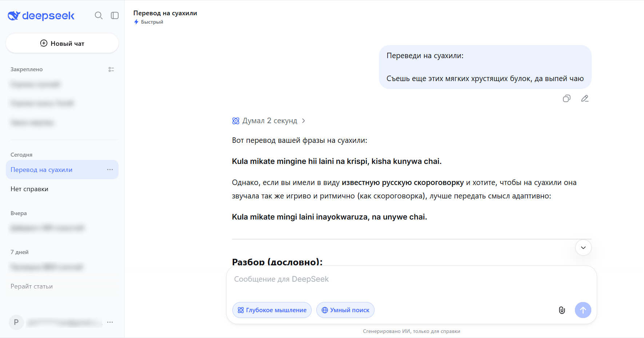Screen dimensions: 644x338
Task: Select the Перевод на суахили conversation
Action: click(x=62, y=170)
